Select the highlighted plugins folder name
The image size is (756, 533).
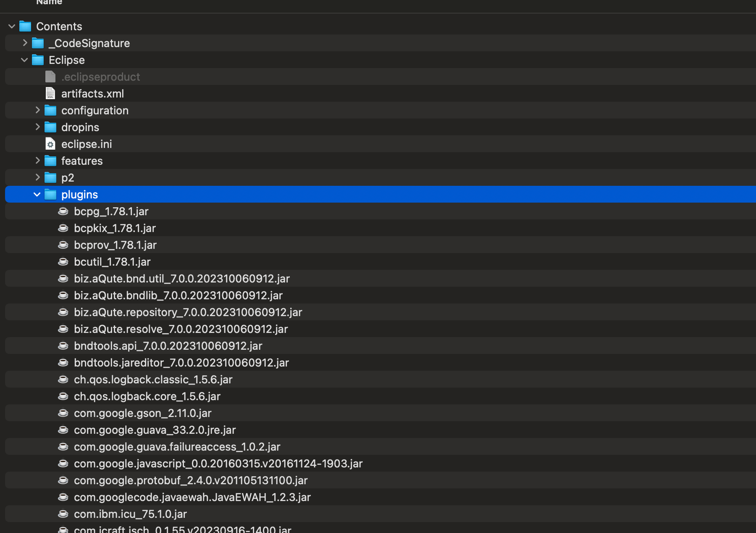(x=79, y=195)
